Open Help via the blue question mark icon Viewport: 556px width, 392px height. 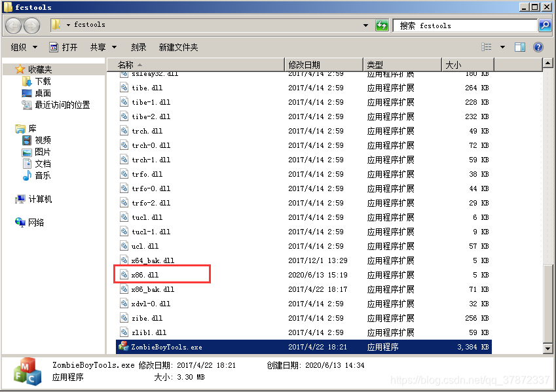point(539,46)
